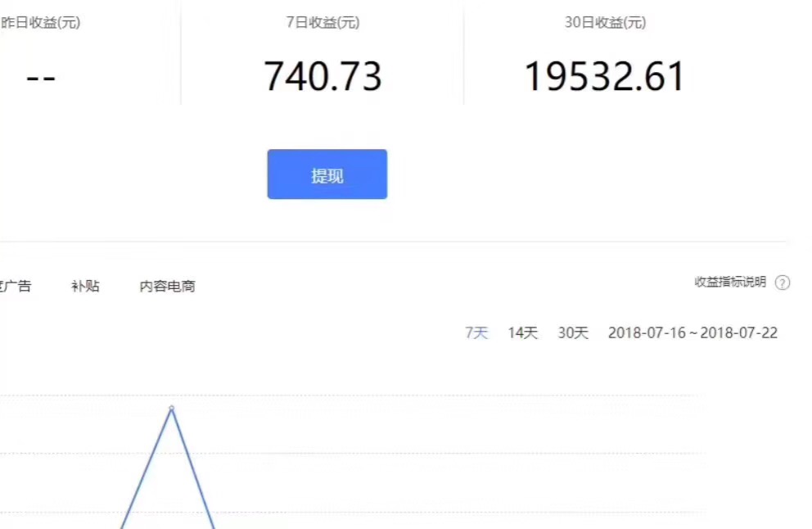This screenshot has height=529, width=812.
Task: Select the 广告 revenue tab
Action: [16, 286]
